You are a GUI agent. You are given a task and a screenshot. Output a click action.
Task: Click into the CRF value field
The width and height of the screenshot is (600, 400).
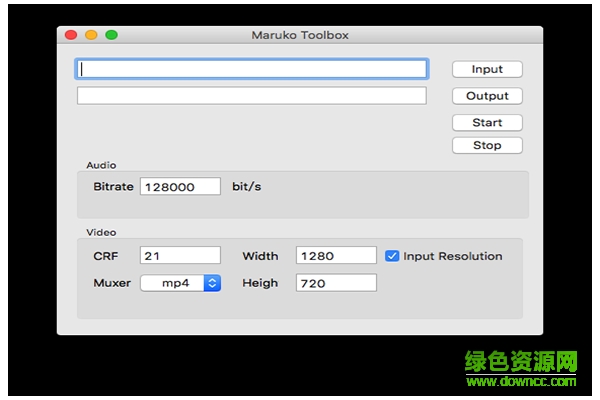point(180,256)
